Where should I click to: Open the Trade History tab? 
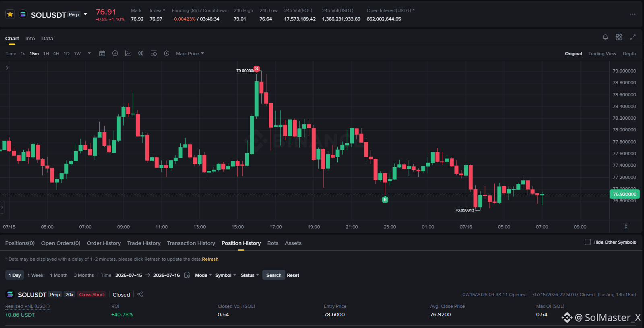coord(144,243)
